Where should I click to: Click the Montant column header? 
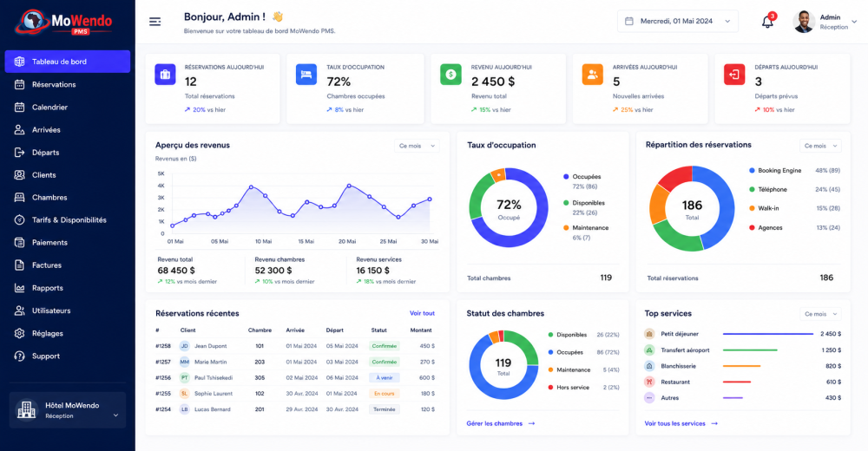(x=421, y=330)
